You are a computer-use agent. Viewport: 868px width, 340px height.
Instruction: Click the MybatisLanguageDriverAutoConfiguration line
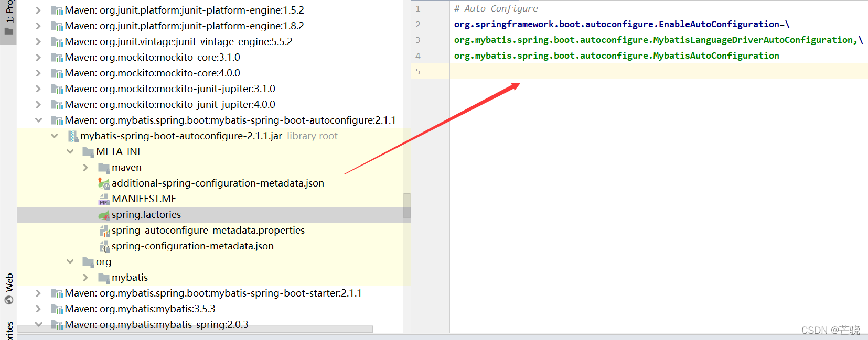pos(658,40)
